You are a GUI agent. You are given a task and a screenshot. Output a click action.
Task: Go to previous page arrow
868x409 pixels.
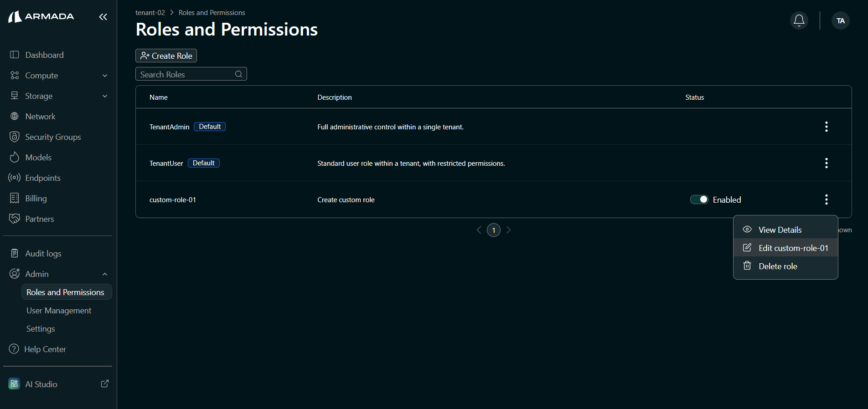click(479, 230)
